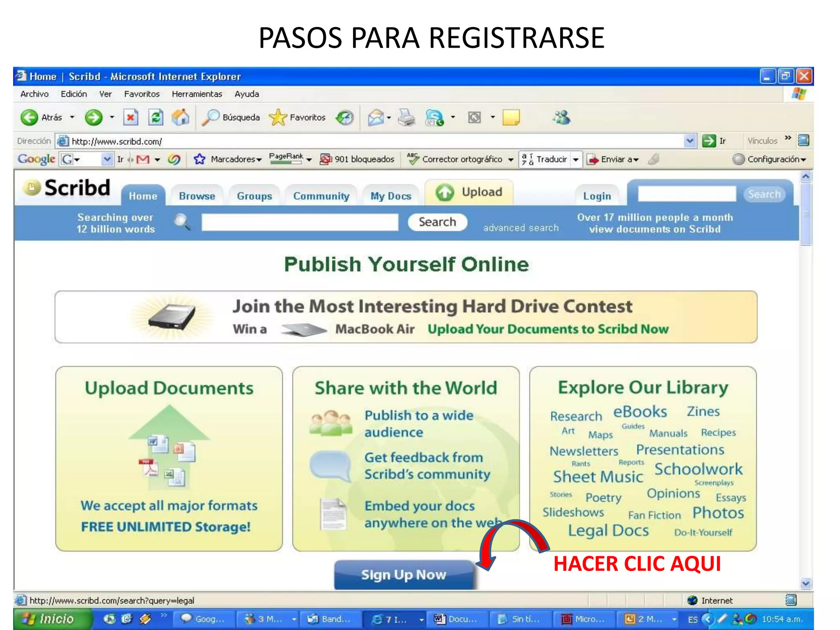
Task: Click the Enviar a button
Action: (x=613, y=159)
